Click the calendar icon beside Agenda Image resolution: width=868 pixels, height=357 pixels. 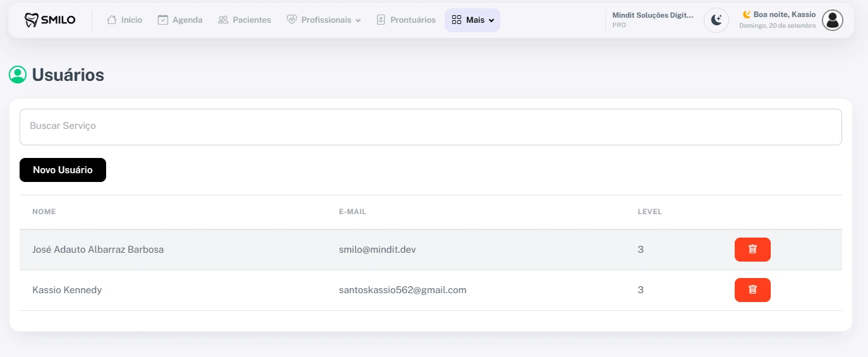162,20
